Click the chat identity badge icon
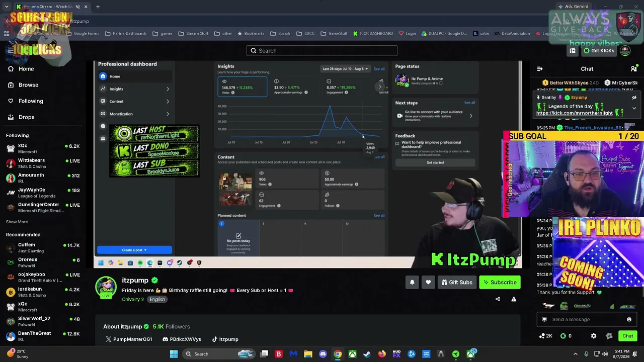 544,319
